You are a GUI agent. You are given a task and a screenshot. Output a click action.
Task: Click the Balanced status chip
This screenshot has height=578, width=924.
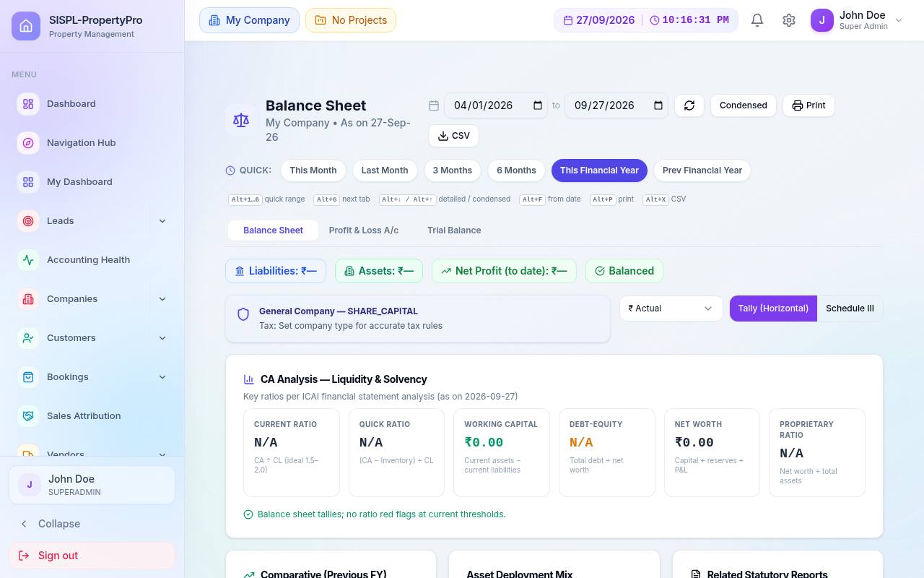coord(624,271)
